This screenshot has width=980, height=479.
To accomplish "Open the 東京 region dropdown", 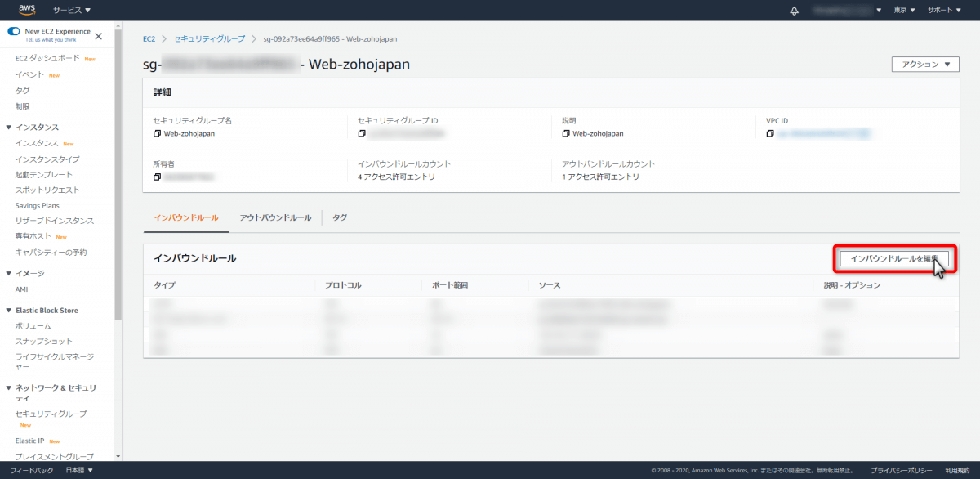I will pos(904,10).
